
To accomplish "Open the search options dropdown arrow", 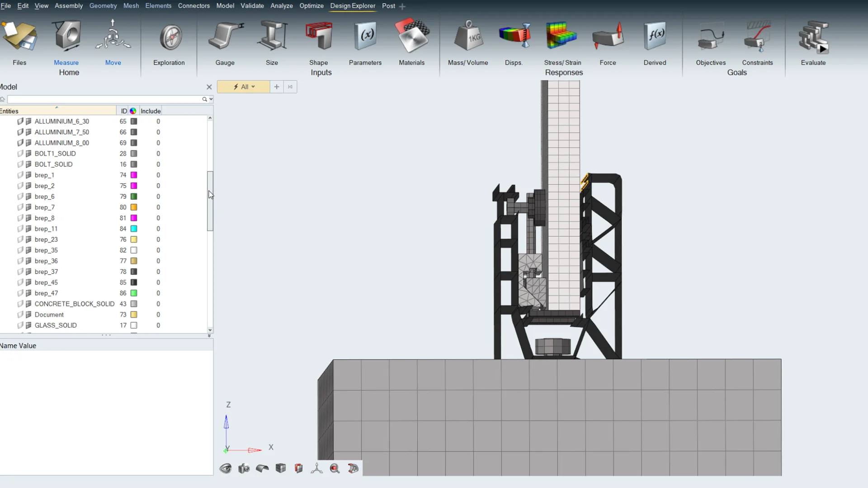I will point(211,99).
